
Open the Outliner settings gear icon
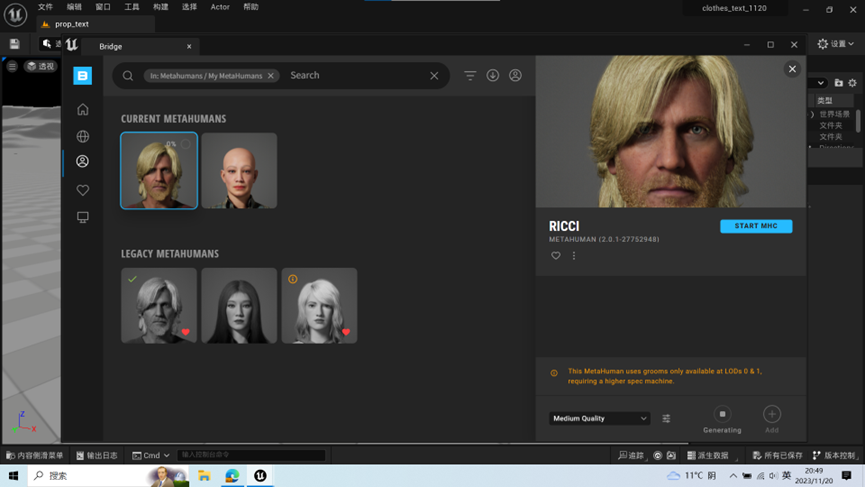(x=852, y=83)
